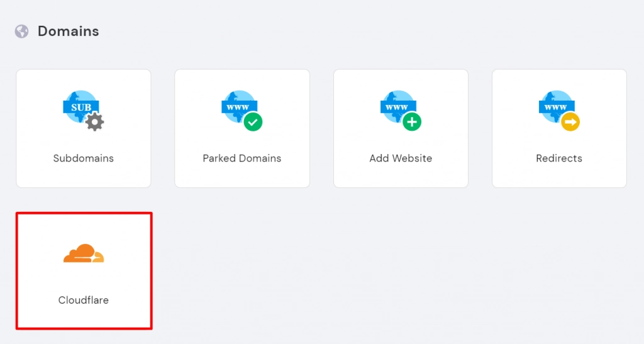
Task: Select the Add Website label
Action: click(x=401, y=158)
